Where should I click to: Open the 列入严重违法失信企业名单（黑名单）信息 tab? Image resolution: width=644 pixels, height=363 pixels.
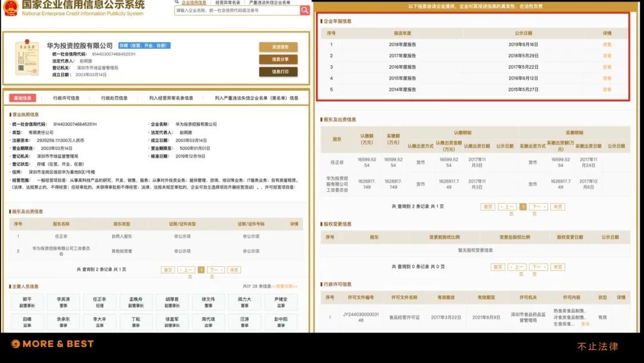coord(256,98)
